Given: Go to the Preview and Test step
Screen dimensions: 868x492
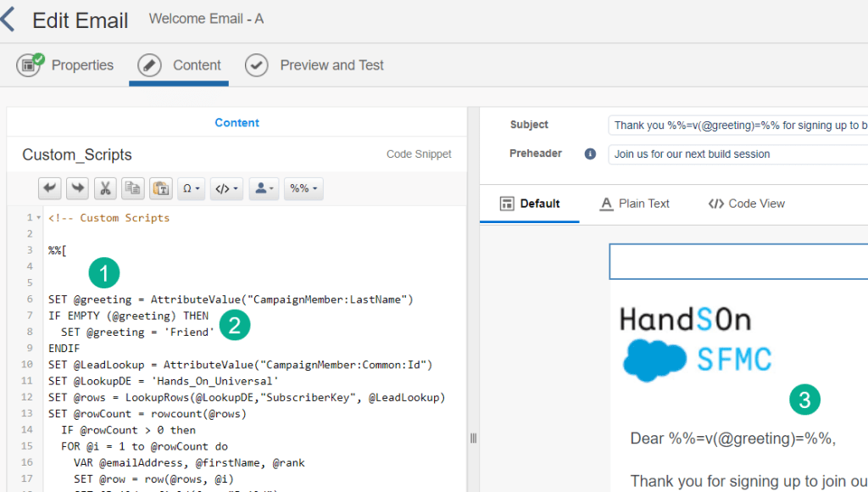Looking at the screenshot, I should point(315,65).
